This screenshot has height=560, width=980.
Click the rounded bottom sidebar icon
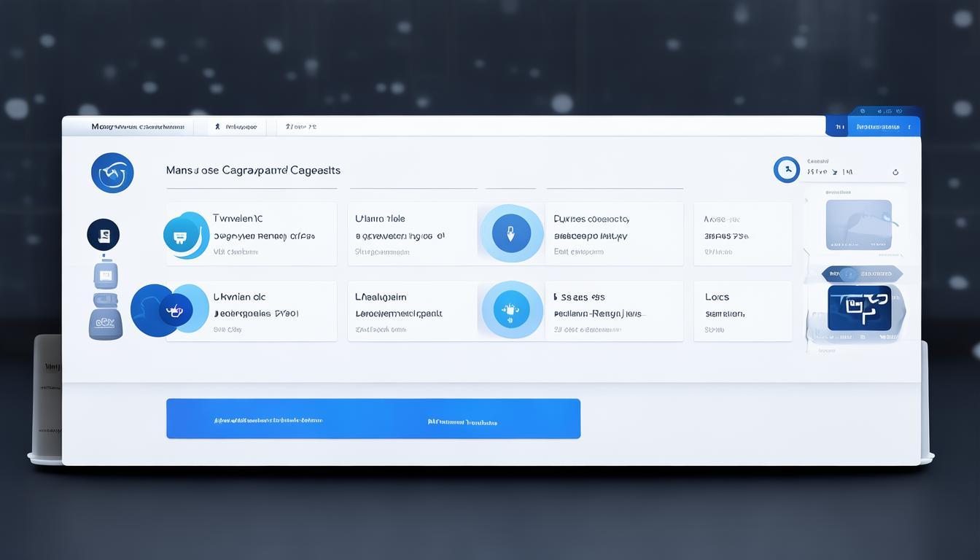(105, 323)
